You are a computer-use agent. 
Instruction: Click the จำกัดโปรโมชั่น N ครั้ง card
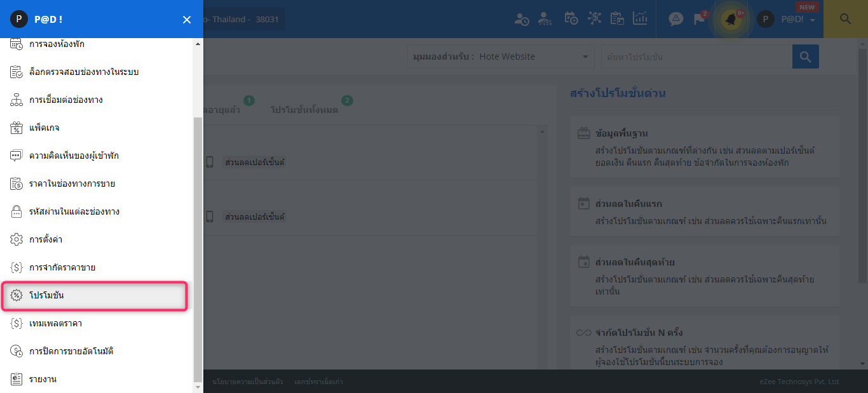[x=705, y=342]
